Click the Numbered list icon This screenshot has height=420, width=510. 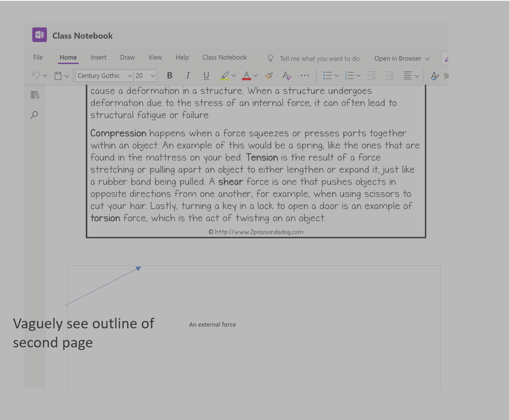[x=349, y=75]
